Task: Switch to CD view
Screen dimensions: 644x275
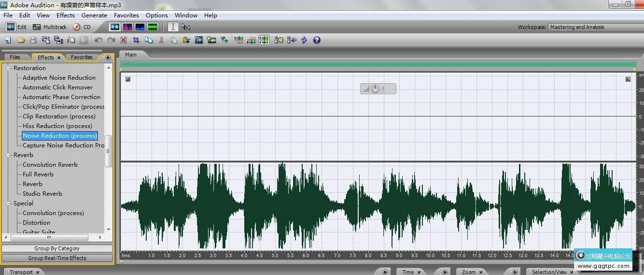Action: tap(82, 27)
